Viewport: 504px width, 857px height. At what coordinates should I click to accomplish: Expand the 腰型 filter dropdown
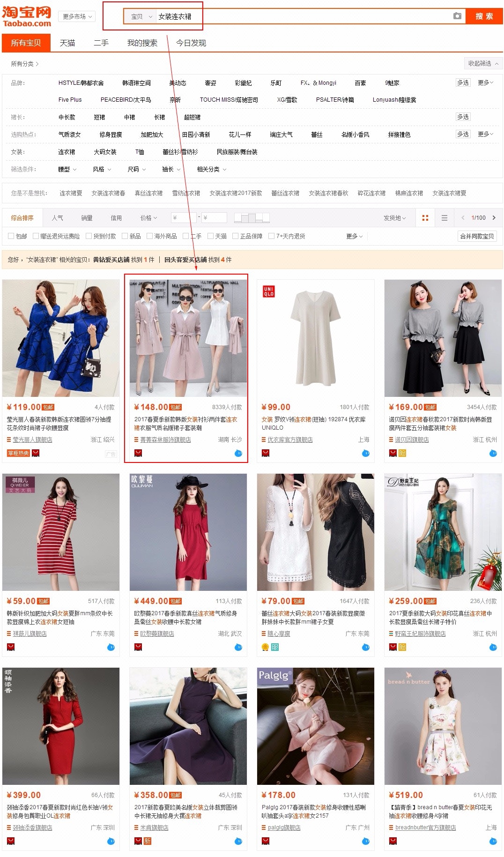point(67,169)
